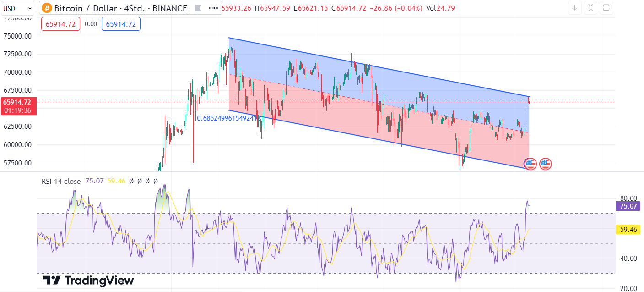The width and height of the screenshot is (644, 292).
Task: Open the USD currency dropdown
Action: click(17, 8)
